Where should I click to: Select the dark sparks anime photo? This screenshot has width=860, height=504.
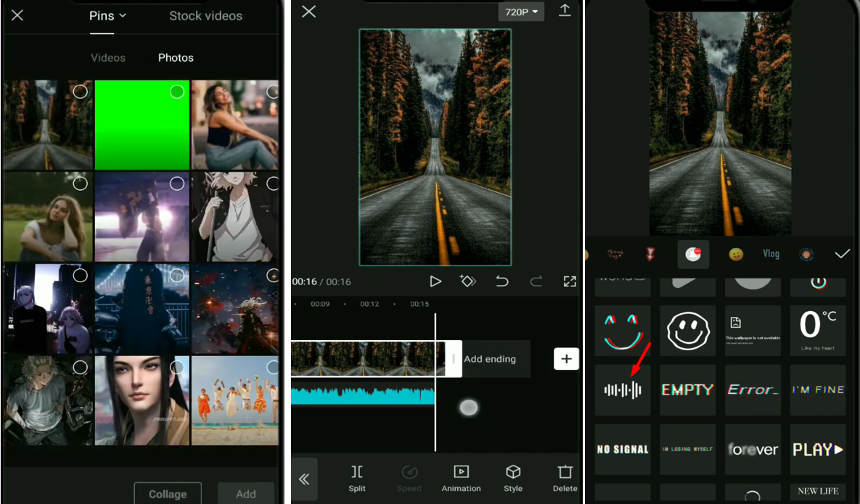coord(234,309)
